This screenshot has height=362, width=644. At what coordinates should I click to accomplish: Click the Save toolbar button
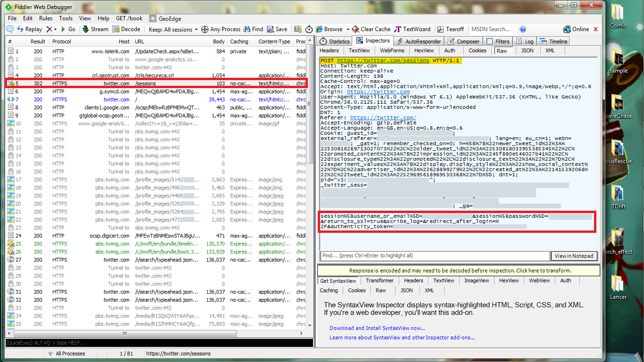tap(277, 29)
